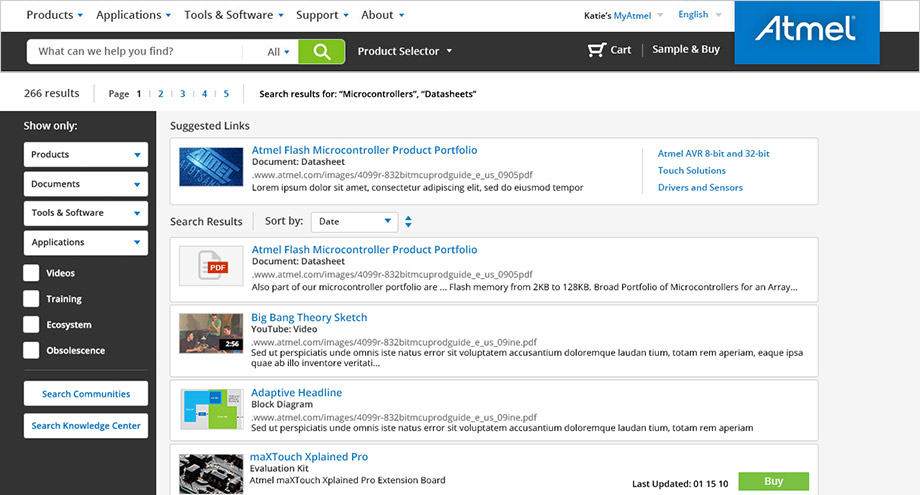920x495 pixels.
Task: Open the maXTouch Xplained Pro result
Action: point(309,456)
